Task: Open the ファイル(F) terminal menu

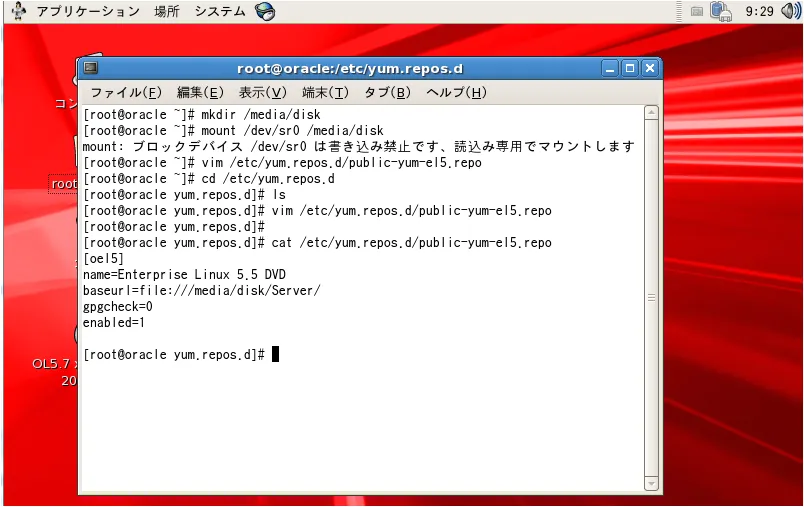Action: 126,92
